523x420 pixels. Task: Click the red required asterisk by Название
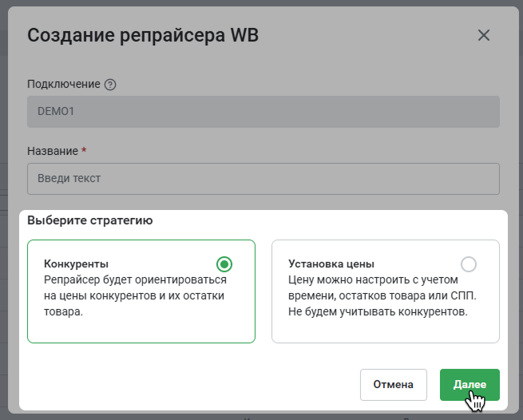pyautogui.click(x=84, y=150)
